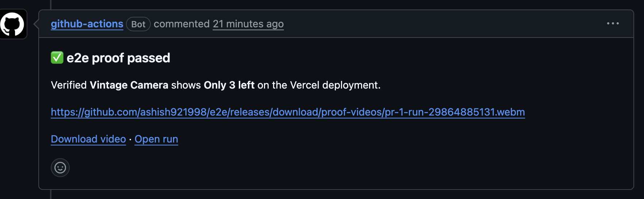Click the e2e proof passed heading
Viewport: 644px width, 199px height.
point(118,58)
